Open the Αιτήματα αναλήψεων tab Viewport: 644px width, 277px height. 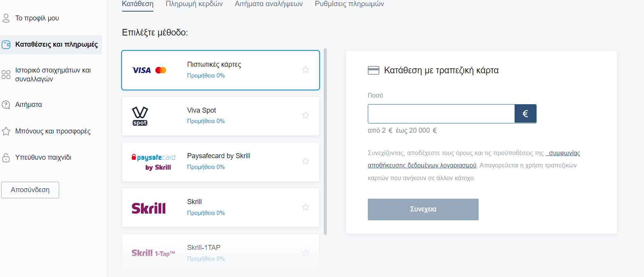269,4
